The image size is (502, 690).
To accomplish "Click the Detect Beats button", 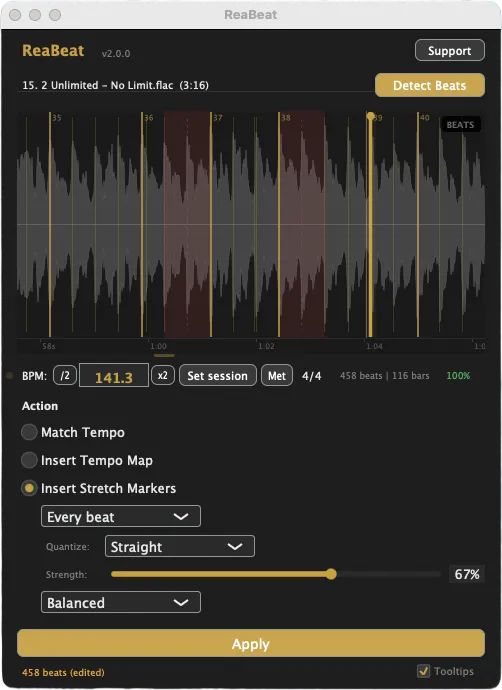I will (x=429, y=85).
